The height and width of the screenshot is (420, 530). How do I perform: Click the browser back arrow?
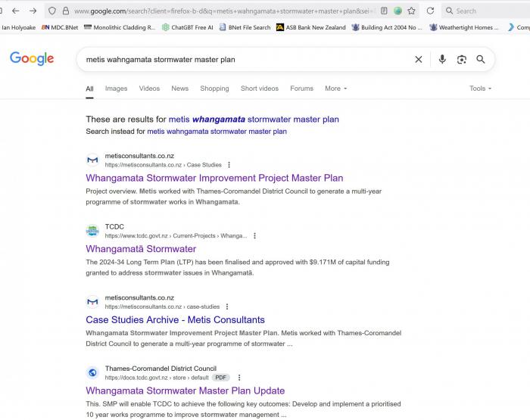point(15,11)
